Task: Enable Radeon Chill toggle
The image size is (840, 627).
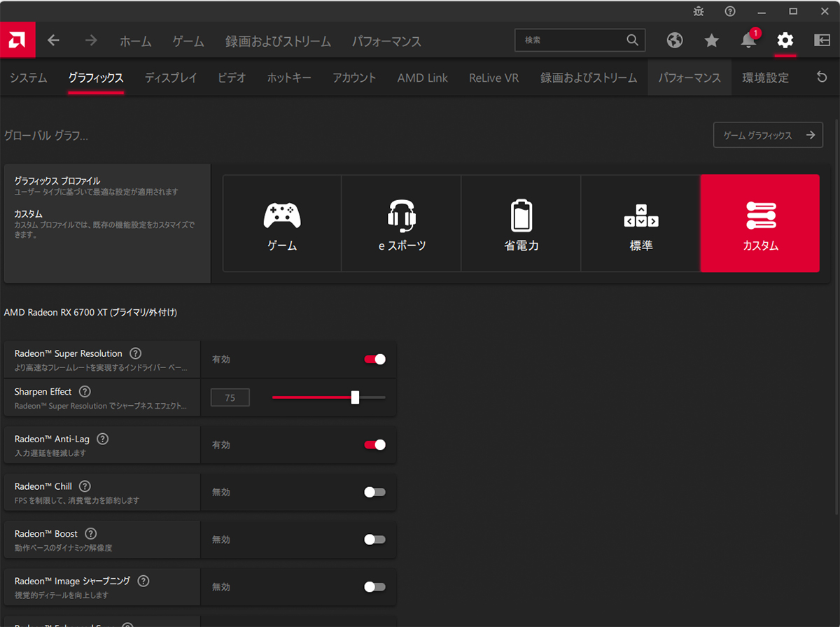Action: click(374, 492)
